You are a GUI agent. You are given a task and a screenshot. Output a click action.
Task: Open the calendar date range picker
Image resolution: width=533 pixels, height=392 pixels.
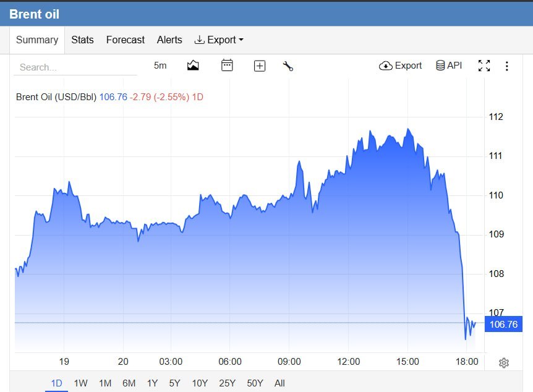[227, 66]
